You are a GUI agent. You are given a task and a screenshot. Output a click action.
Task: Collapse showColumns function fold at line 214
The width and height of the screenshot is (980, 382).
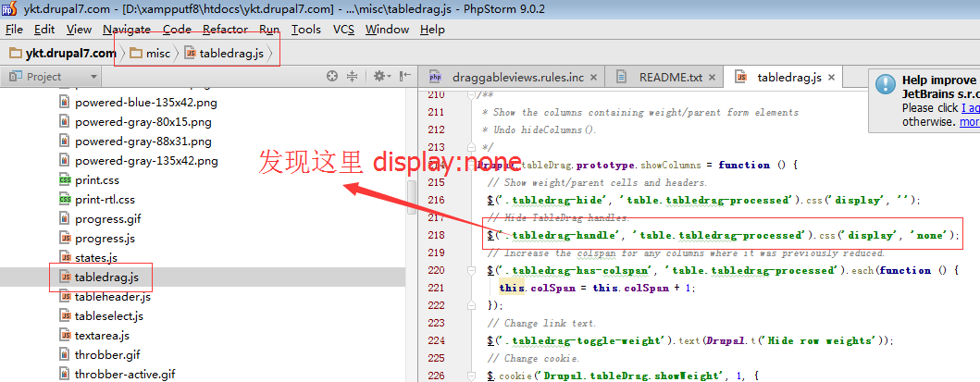point(471,165)
